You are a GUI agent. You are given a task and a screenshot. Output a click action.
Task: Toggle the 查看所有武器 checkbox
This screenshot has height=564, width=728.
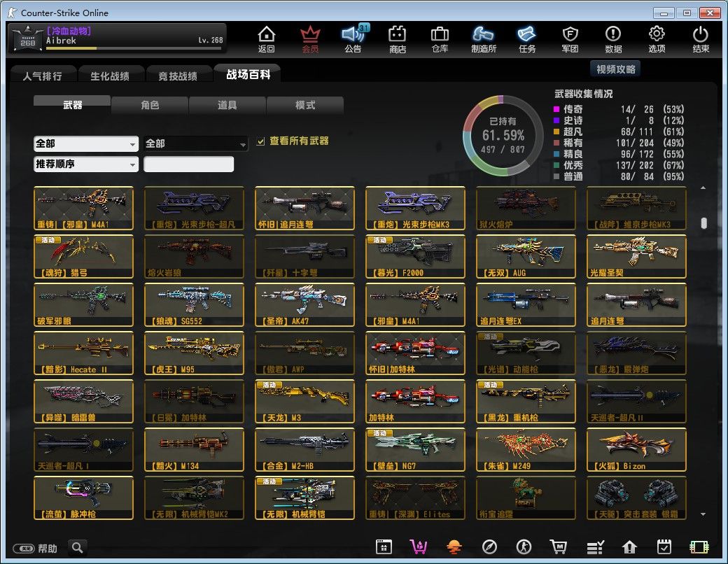click(261, 141)
